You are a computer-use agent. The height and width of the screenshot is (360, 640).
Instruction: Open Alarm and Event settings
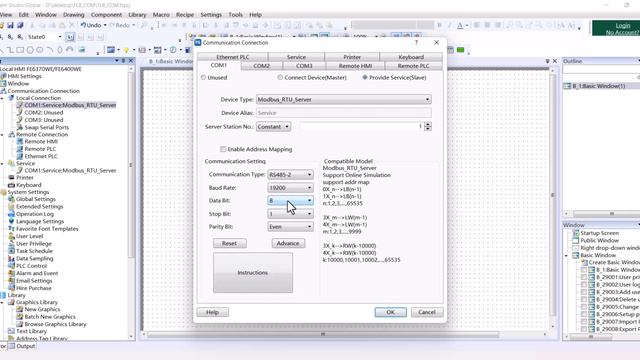pyautogui.click(x=37, y=273)
